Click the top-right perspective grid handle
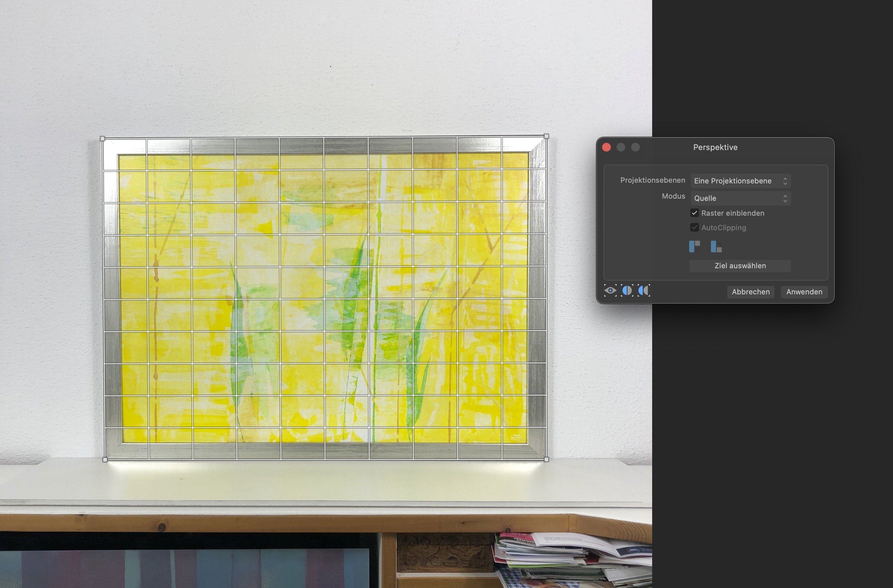 coord(546,137)
